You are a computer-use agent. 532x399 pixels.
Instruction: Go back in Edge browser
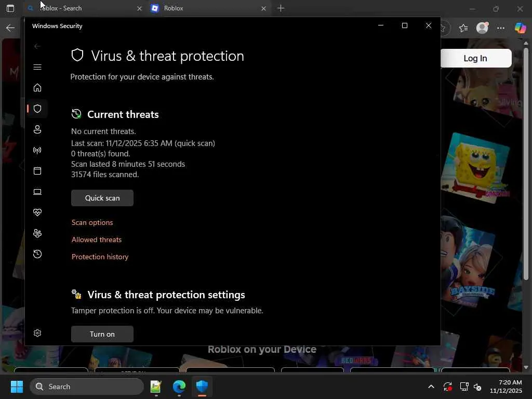[x=10, y=28]
